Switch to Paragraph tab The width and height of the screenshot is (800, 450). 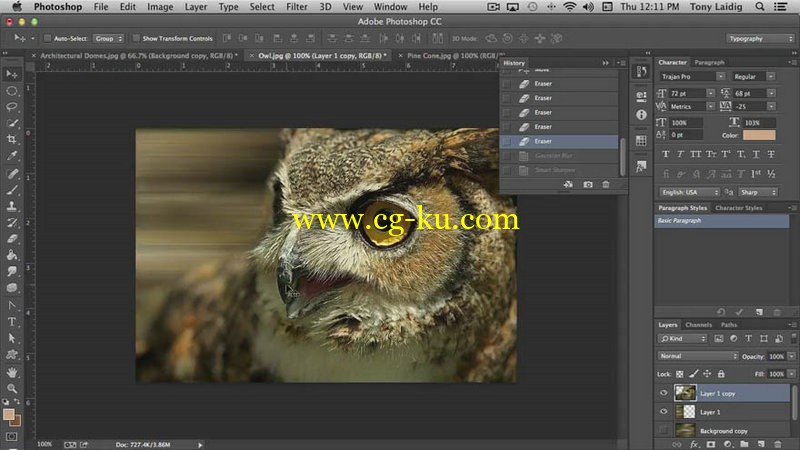click(x=709, y=62)
